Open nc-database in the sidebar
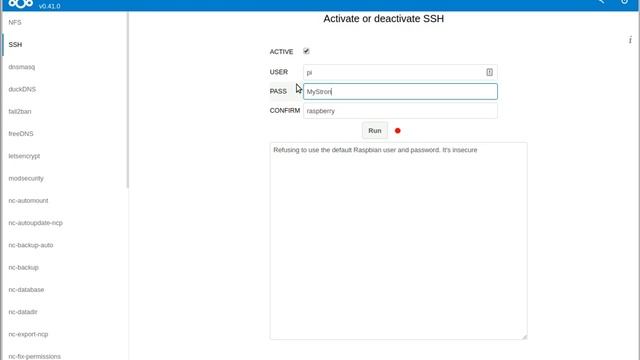 26,289
